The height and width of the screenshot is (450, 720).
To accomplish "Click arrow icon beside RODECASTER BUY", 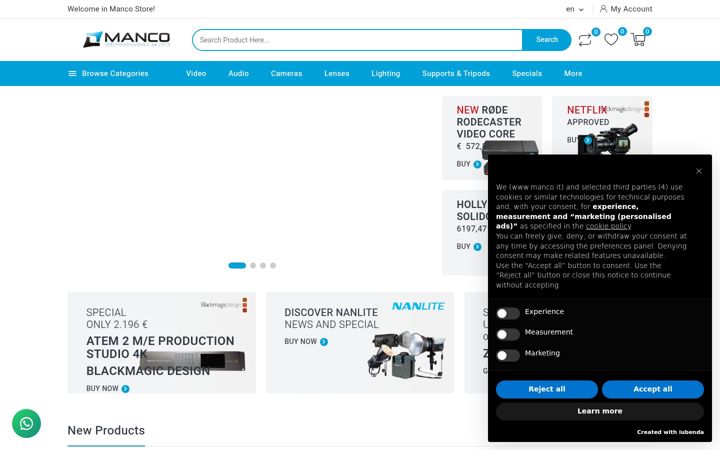I will click(478, 164).
